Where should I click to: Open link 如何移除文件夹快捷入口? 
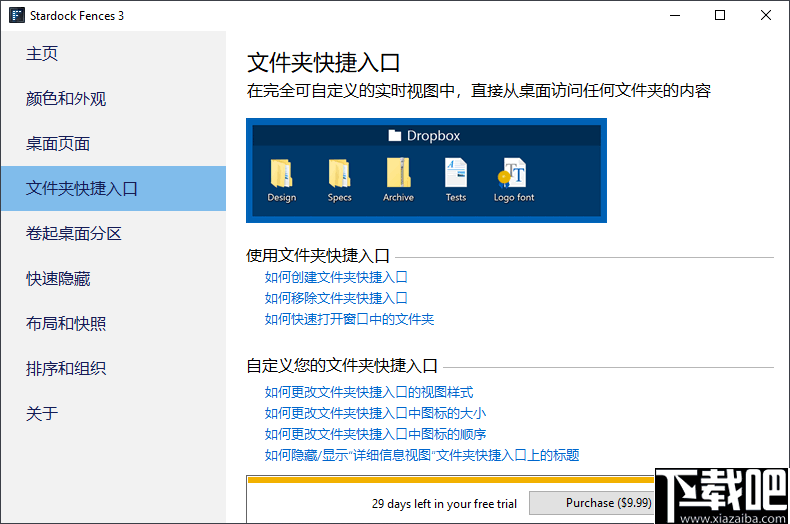pos(336,298)
